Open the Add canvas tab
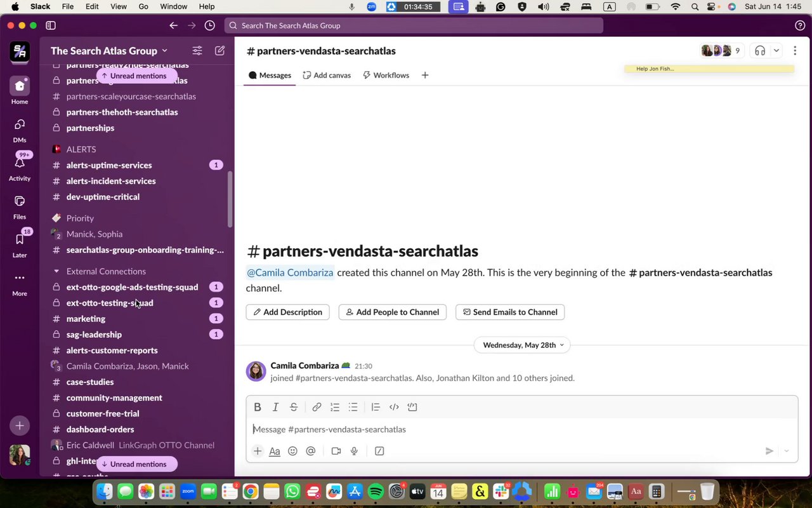The image size is (812, 508). 327,75
